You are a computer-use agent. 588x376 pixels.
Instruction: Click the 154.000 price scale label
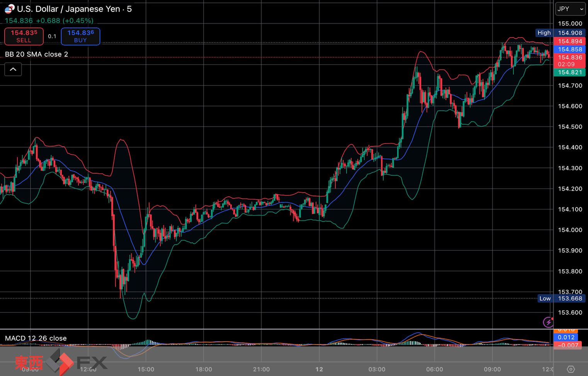(x=570, y=230)
